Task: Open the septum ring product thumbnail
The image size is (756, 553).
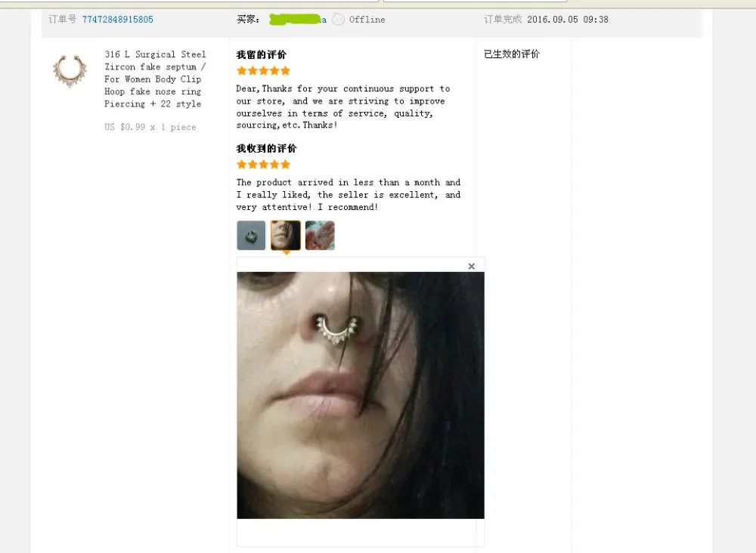Action: click(70, 71)
